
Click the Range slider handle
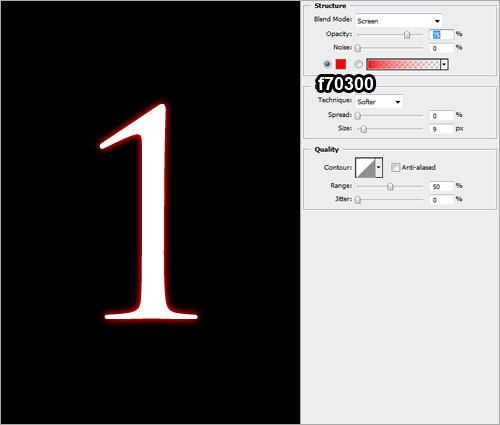(x=390, y=186)
